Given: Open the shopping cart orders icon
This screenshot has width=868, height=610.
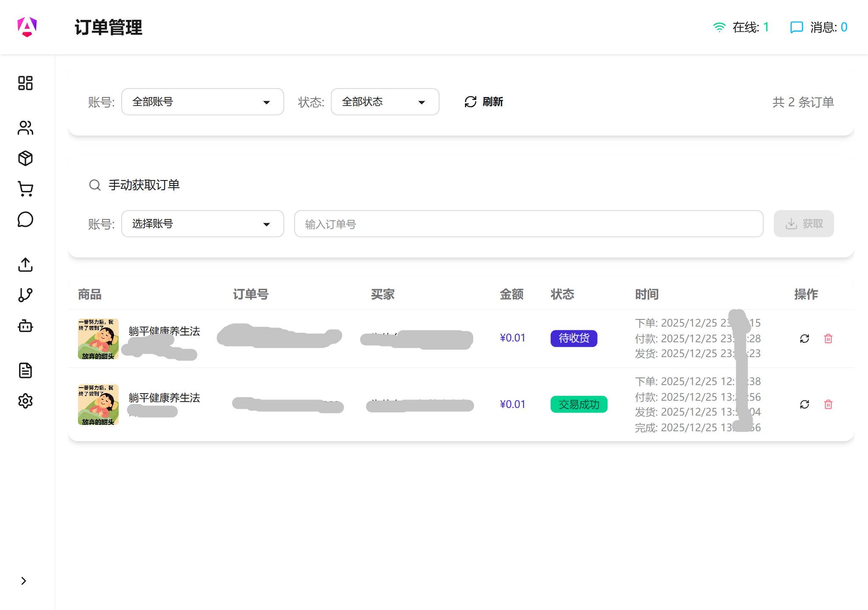Looking at the screenshot, I should [25, 189].
